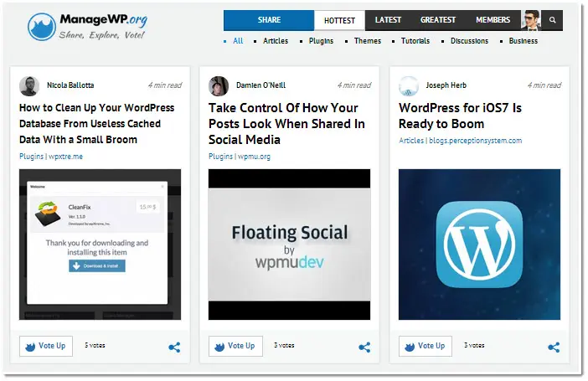The image size is (588, 381).
Task: Open the MEMBERS tab
Action: (493, 20)
